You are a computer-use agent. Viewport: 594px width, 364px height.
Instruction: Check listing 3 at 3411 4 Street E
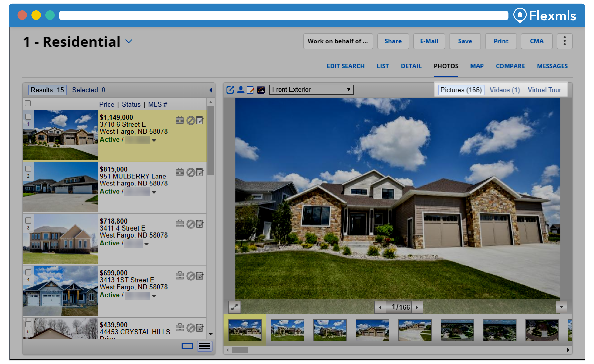click(x=29, y=221)
